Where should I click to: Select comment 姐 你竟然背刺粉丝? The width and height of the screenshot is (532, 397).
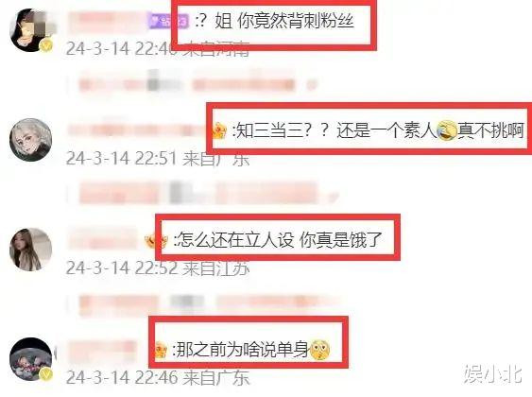pos(284,21)
